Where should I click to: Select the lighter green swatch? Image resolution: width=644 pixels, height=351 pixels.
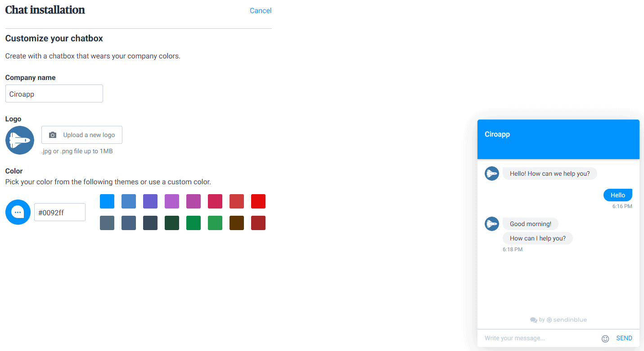(215, 223)
